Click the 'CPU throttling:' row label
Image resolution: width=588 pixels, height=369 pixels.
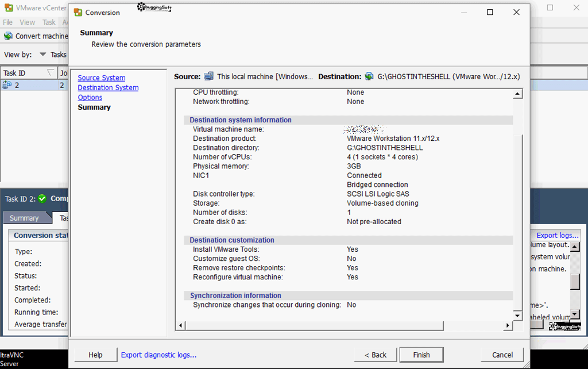pyautogui.click(x=216, y=92)
